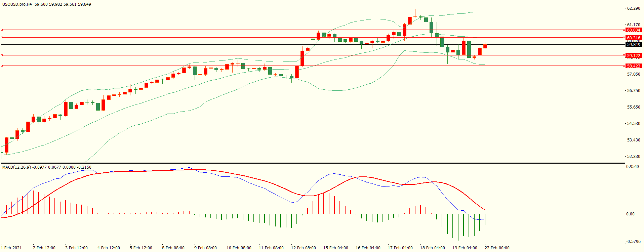Click the 22 Feb 00:00 time label
This screenshot has width=644, height=252.
coord(497,248)
